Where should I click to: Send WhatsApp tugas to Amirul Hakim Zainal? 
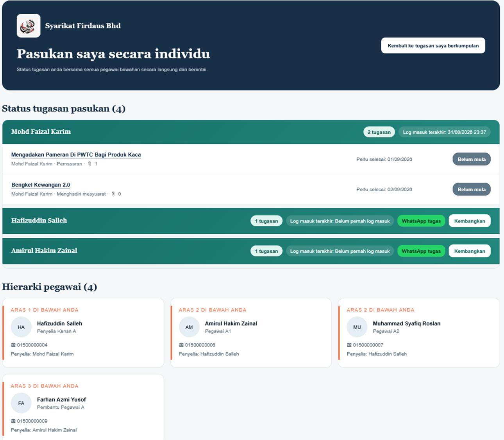421,251
